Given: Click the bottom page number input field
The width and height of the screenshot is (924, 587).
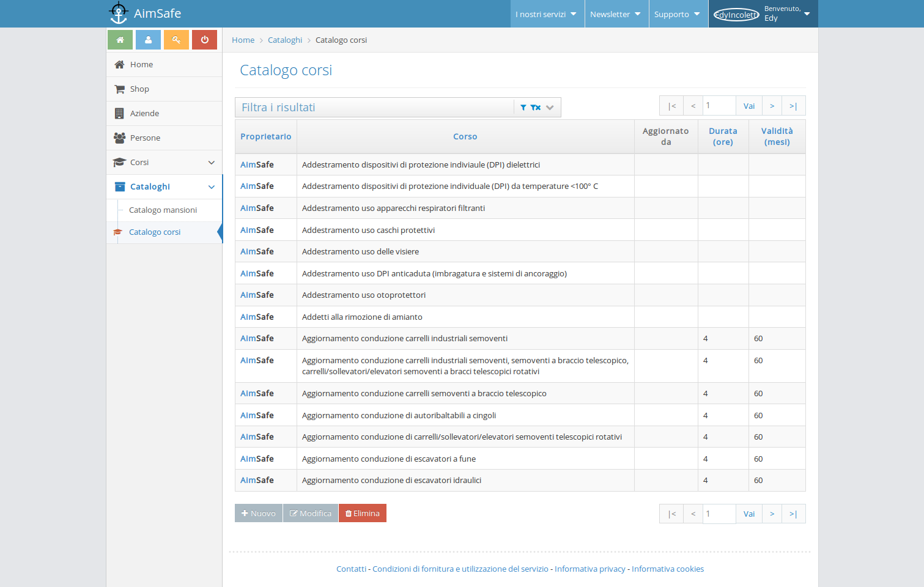Looking at the screenshot, I should click(719, 514).
